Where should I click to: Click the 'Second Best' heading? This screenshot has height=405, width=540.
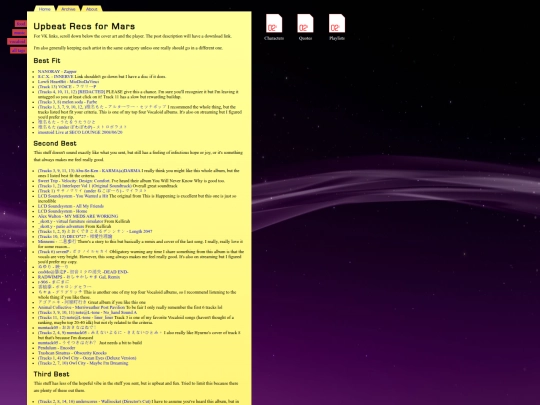[55, 143]
